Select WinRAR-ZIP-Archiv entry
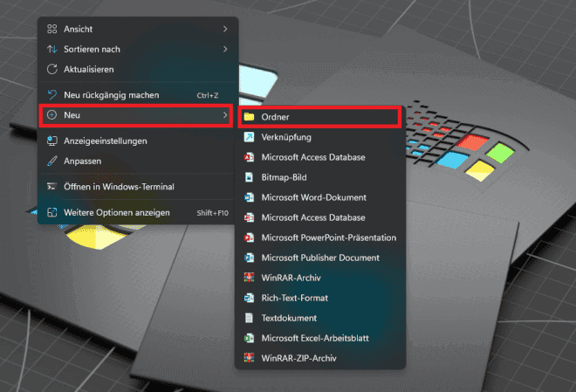This screenshot has width=576, height=392. coord(298,358)
